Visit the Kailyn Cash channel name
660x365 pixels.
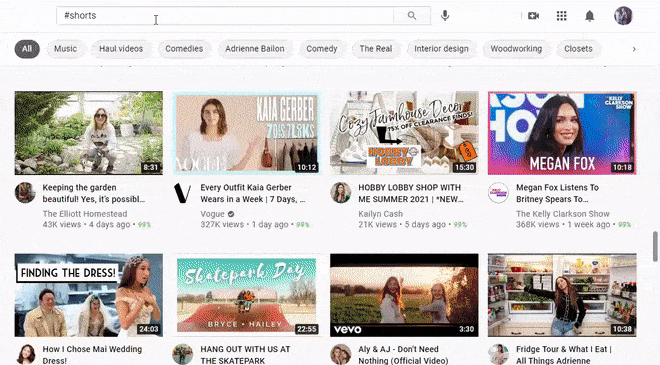pos(381,214)
